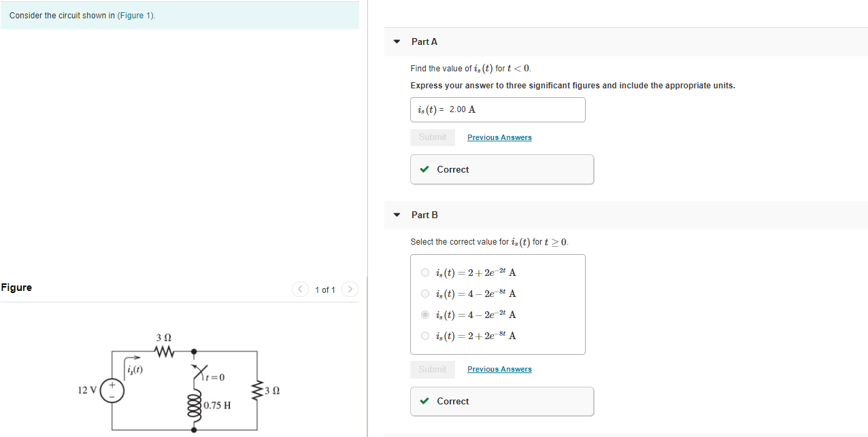
Task: Click the 0.75 H inductor symbol in the figure
Action: point(194,406)
